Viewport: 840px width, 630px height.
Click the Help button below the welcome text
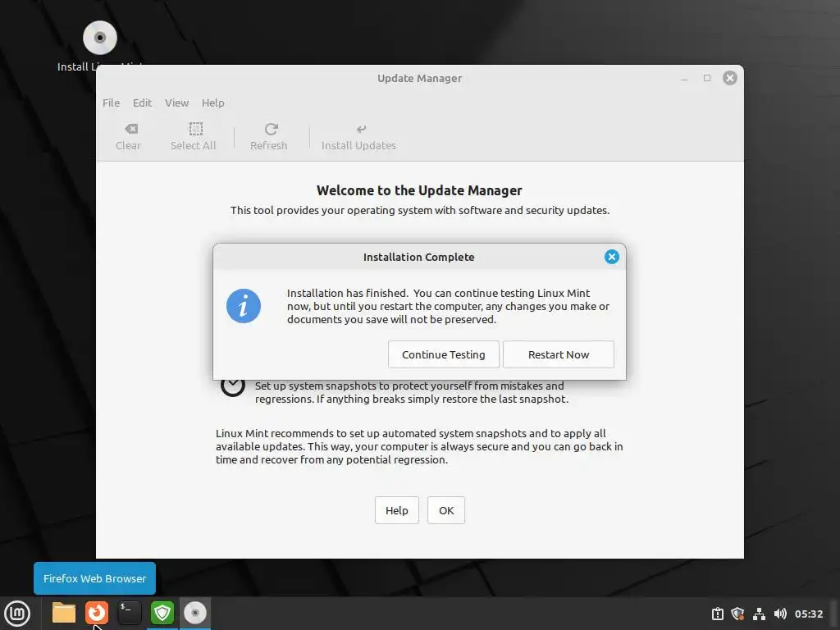396,510
